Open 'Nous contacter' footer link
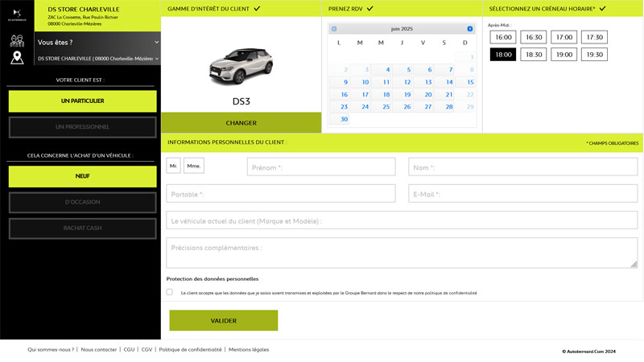This screenshot has width=644, height=362. [98, 350]
